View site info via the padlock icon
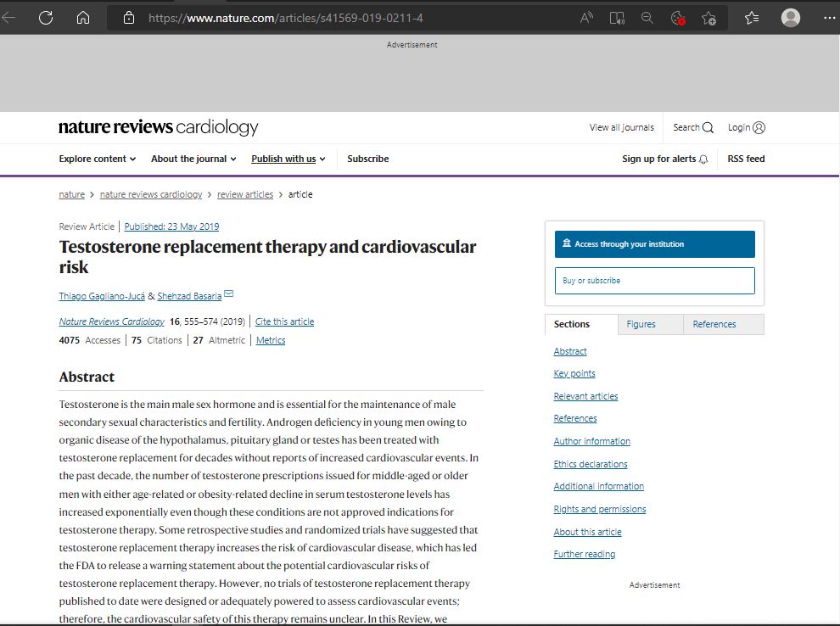 point(129,18)
